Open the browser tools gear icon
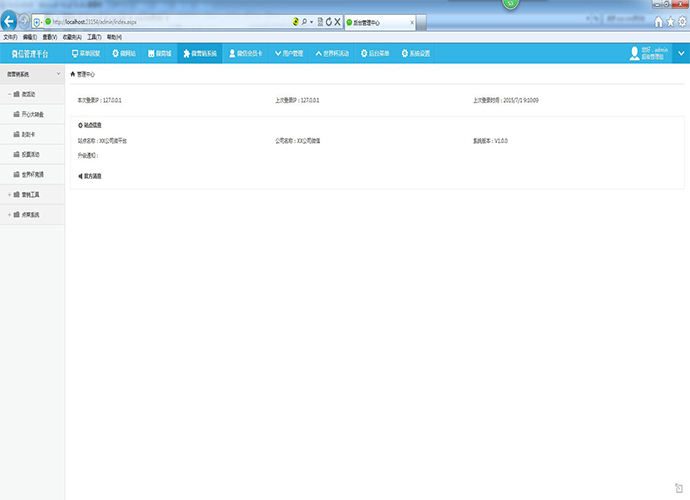Image resolution: width=690 pixels, height=500 pixels. [x=682, y=22]
